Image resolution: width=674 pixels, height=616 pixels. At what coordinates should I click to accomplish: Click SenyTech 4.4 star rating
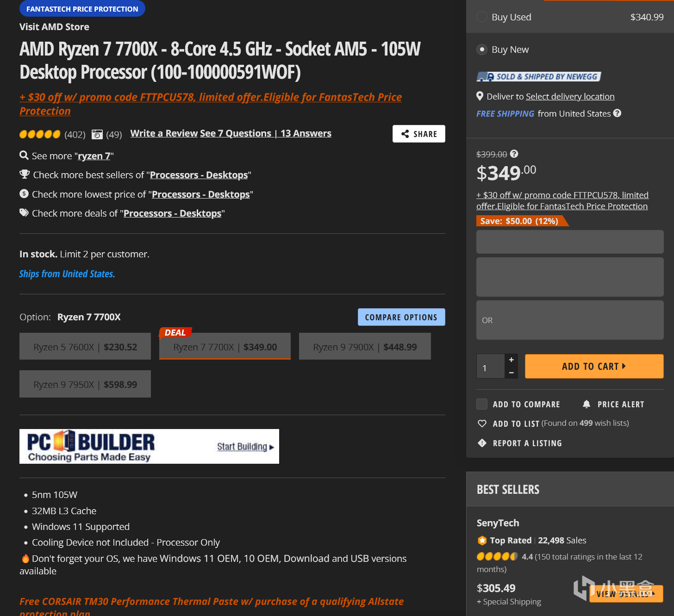click(497, 556)
